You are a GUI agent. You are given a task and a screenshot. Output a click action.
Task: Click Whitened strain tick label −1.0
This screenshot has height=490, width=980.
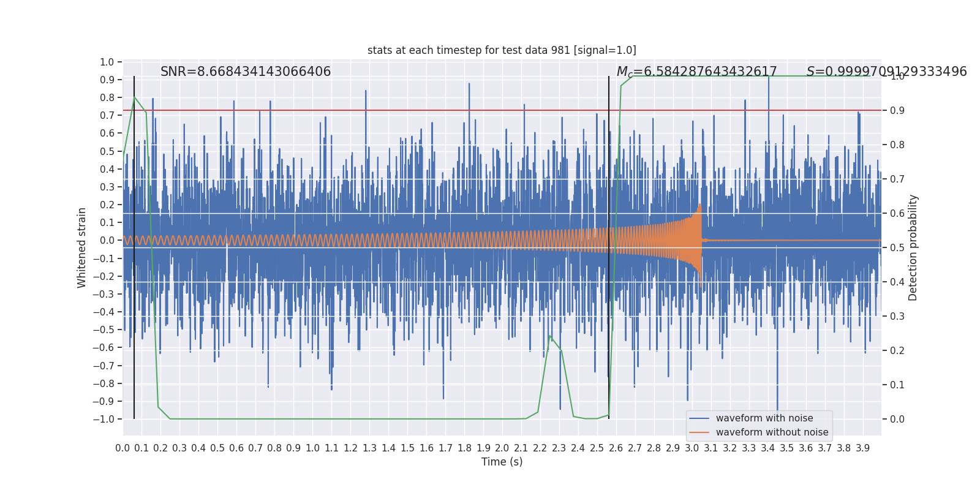click(104, 419)
